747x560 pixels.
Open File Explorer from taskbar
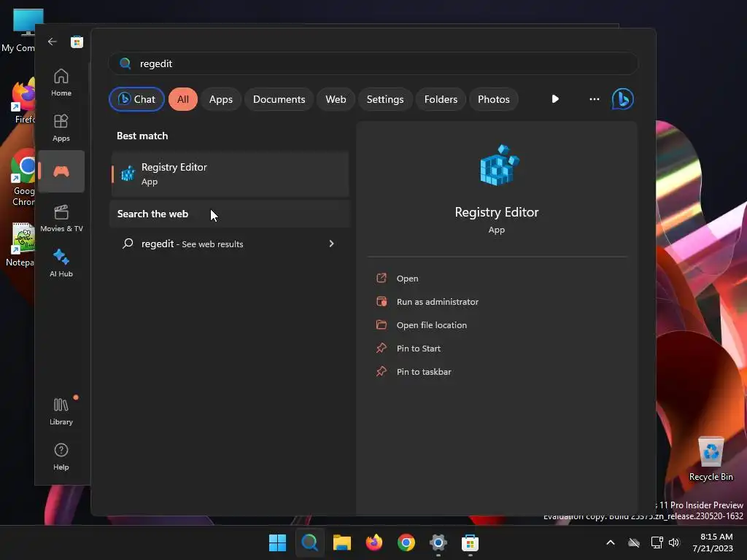tap(341, 542)
